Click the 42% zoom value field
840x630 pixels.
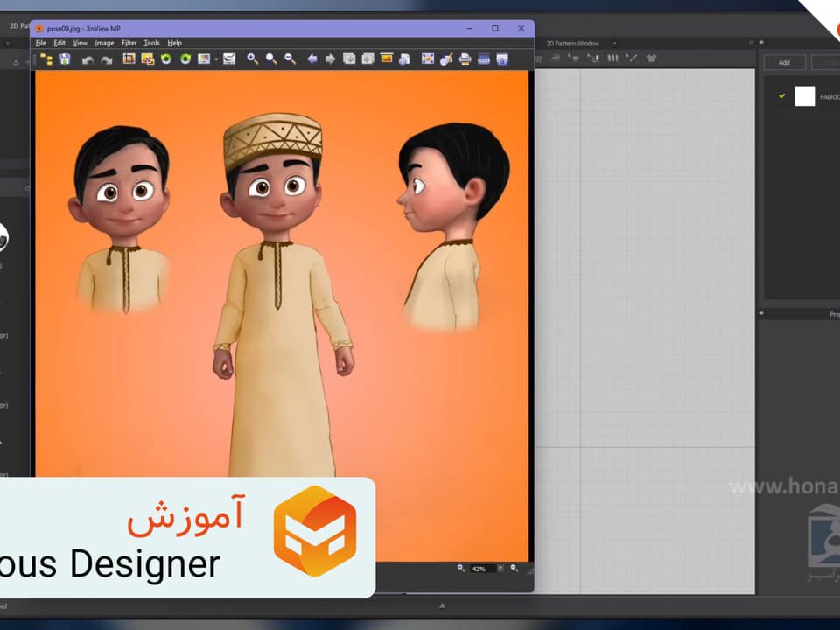[483, 569]
